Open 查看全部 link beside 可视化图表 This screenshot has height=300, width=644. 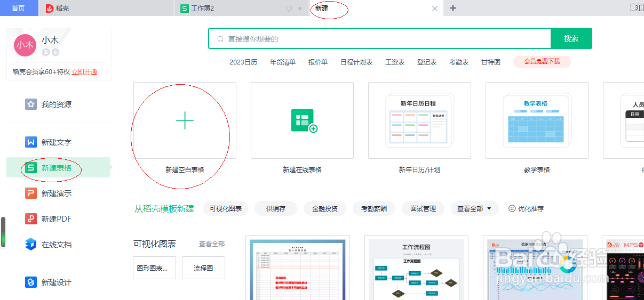coord(212,244)
